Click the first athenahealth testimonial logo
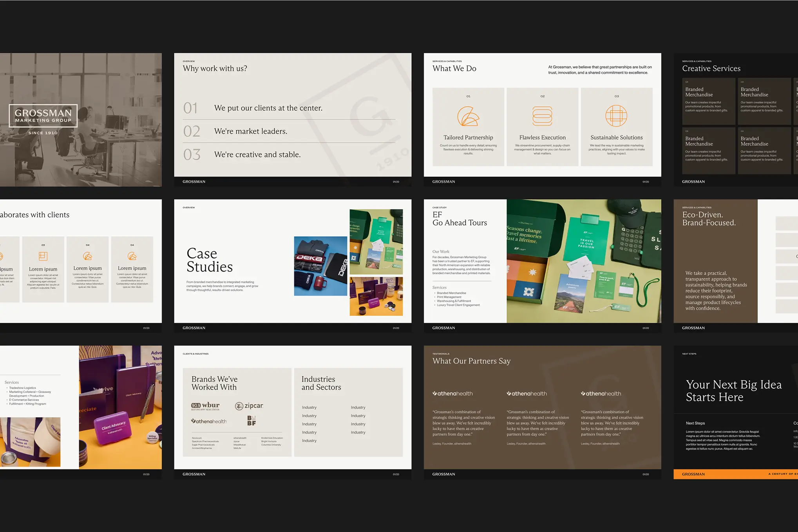Screen dimensions: 798x532 tap(452, 393)
